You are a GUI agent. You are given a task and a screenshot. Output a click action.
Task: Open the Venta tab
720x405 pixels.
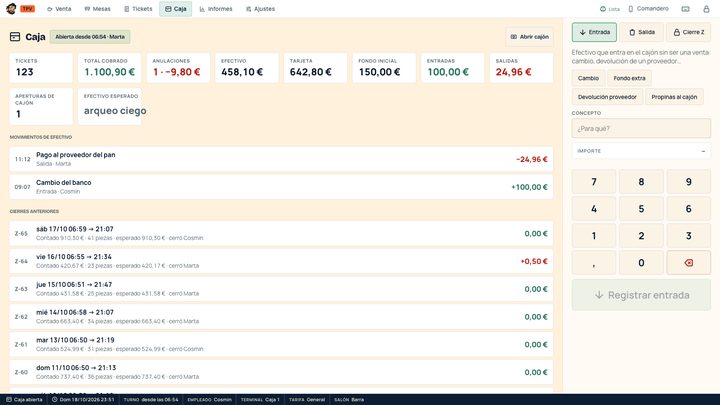(x=59, y=9)
